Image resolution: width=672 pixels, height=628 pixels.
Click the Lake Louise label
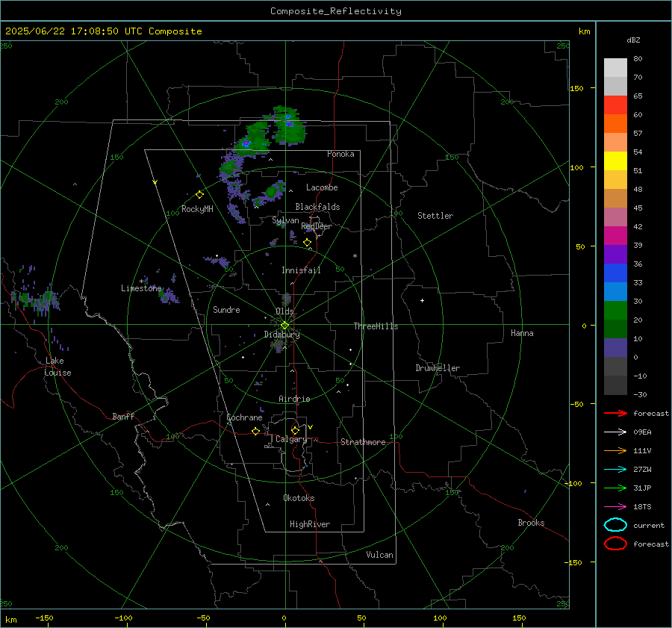point(57,367)
